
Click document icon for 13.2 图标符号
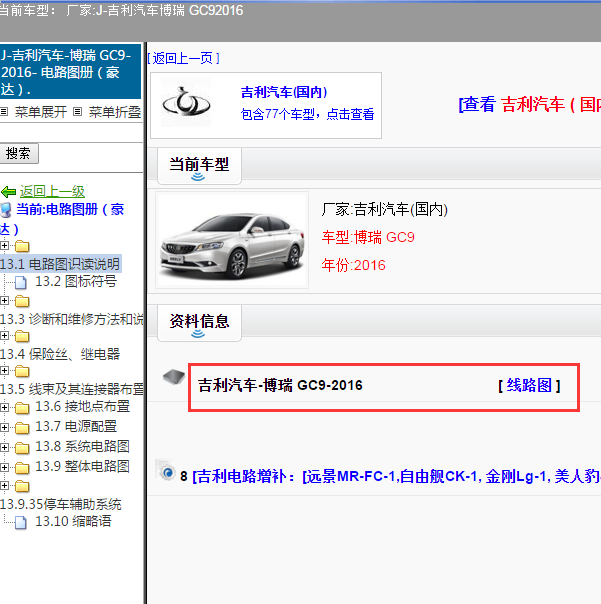[21, 282]
